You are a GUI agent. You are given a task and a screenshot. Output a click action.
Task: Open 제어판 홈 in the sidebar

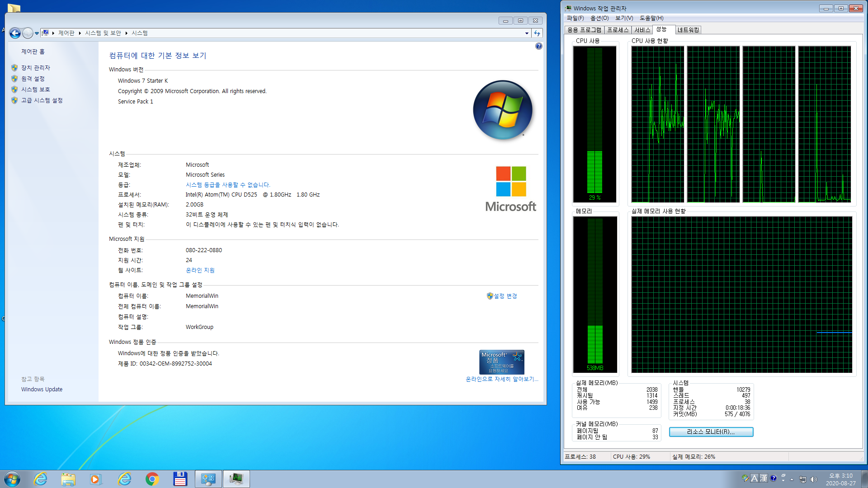pos(33,52)
